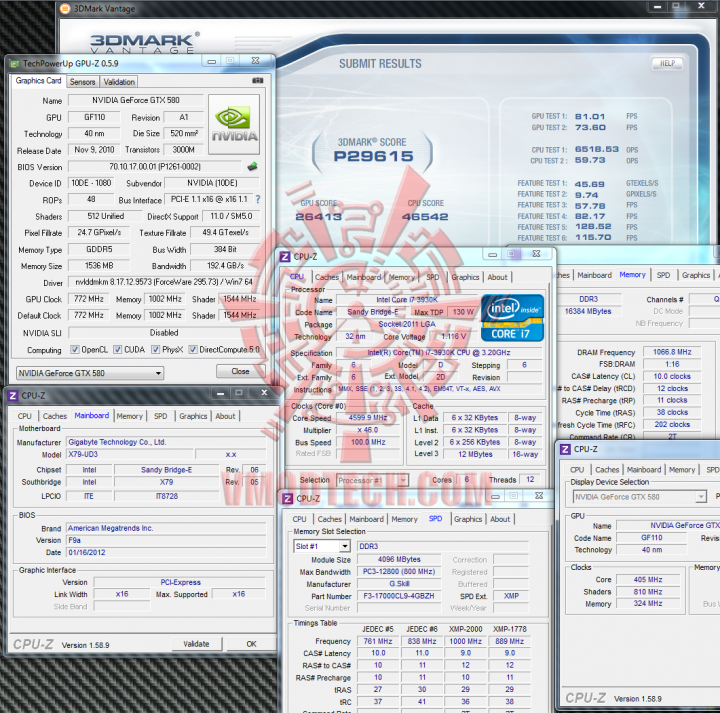Click the green BIOS save chip icon
Image resolution: width=720 pixels, height=713 pixels.
click(x=252, y=166)
